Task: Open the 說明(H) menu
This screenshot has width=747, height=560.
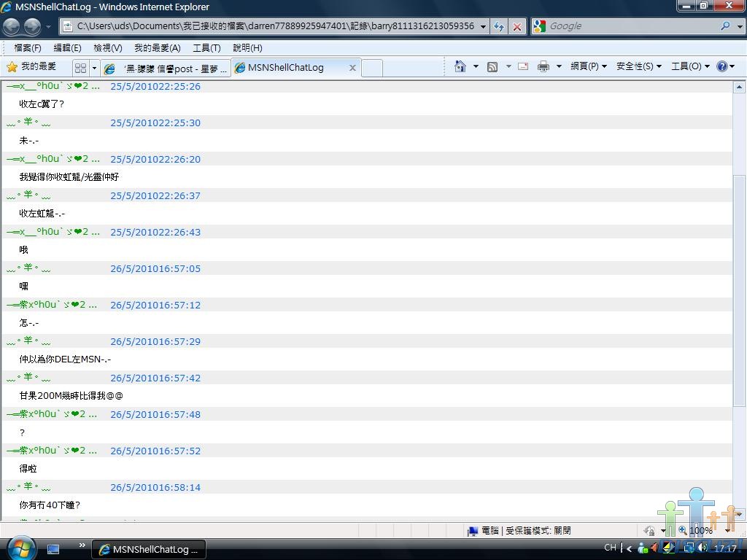Action: 247,47
